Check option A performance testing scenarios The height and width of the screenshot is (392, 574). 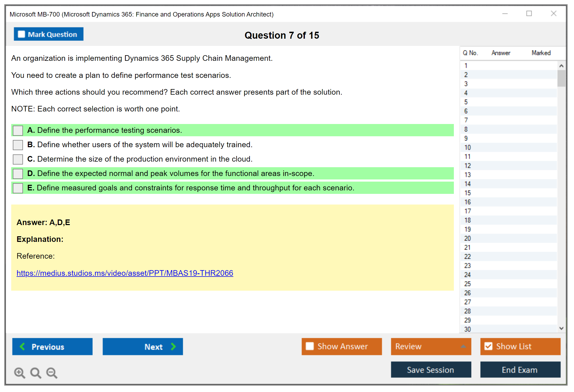tap(18, 130)
